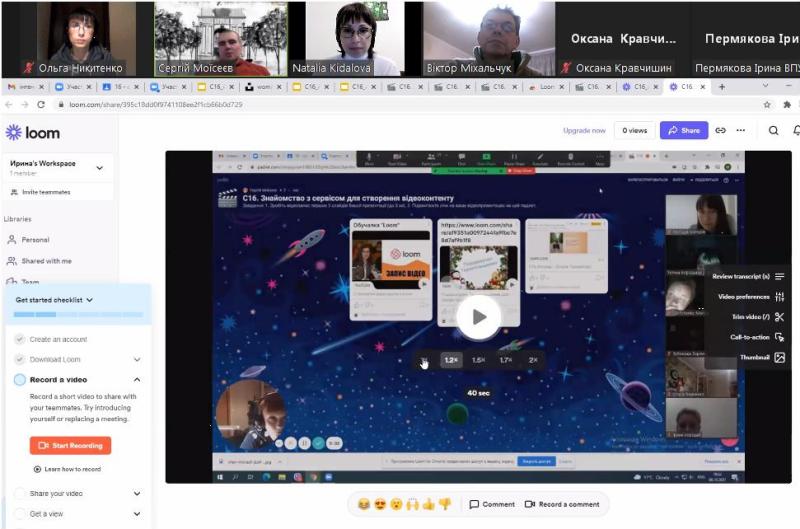Collapse the Get started checklist
Screen dimensions: 800x529
[90, 299]
